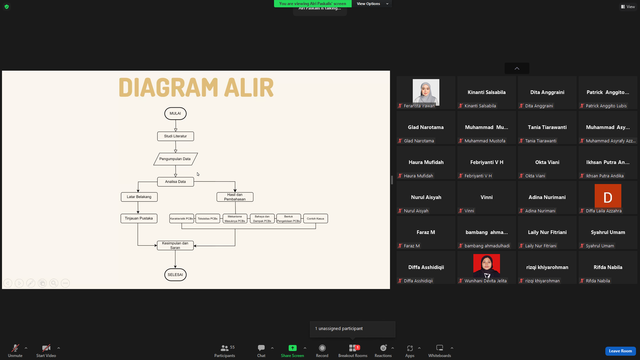Image resolution: width=640 pixels, height=360 pixels.
Task: Click the orange D avatar tile
Action: pyautogui.click(x=608, y=198)
